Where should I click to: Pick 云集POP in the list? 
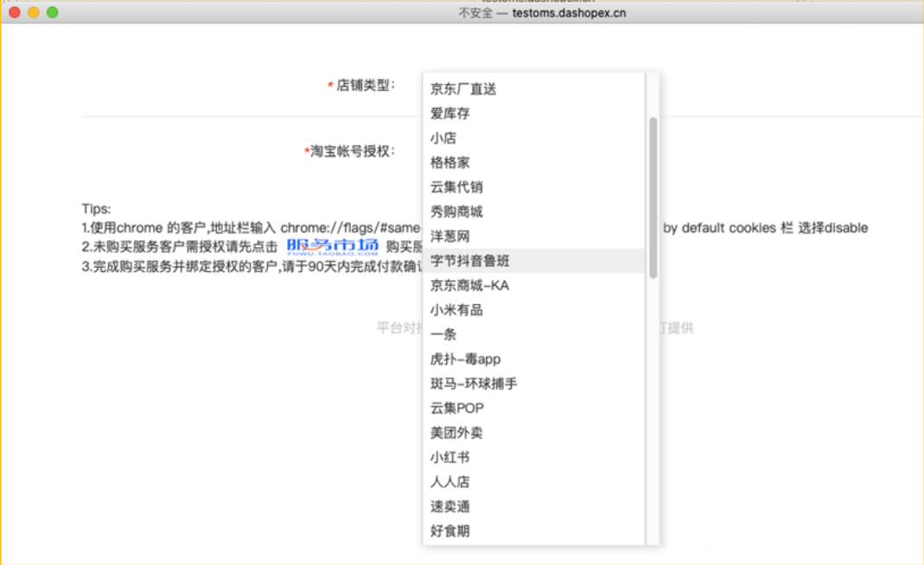pyautogui.click(x=533, y=409)
